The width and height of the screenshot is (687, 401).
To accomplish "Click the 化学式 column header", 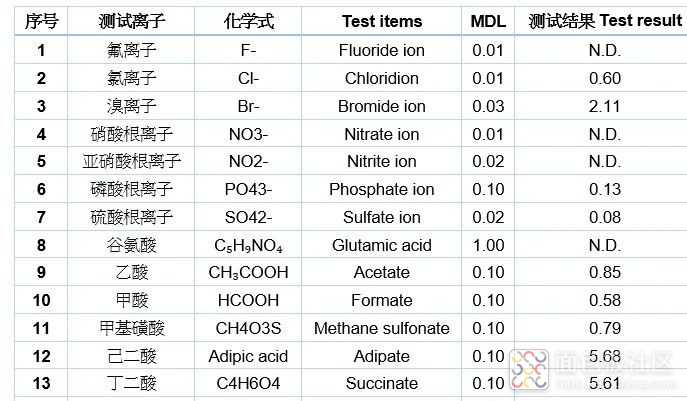I will pos(248,21).
